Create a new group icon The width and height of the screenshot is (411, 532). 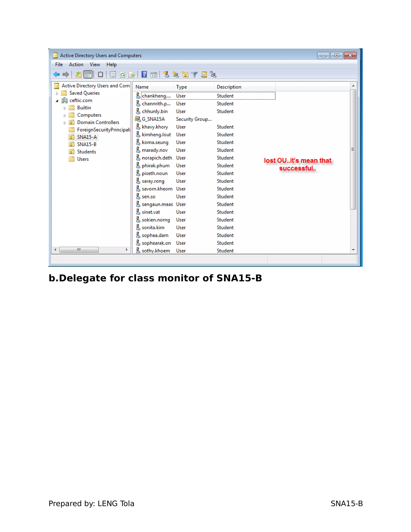click(x=176, y=74)
